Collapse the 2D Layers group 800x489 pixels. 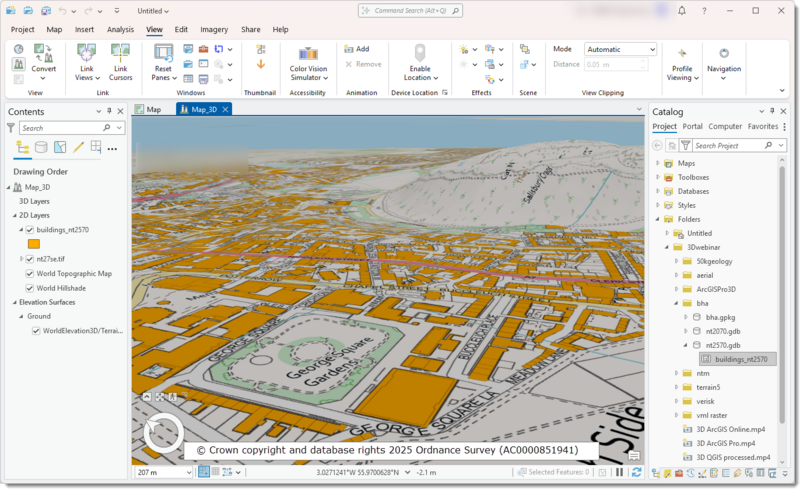click(15, 215)
